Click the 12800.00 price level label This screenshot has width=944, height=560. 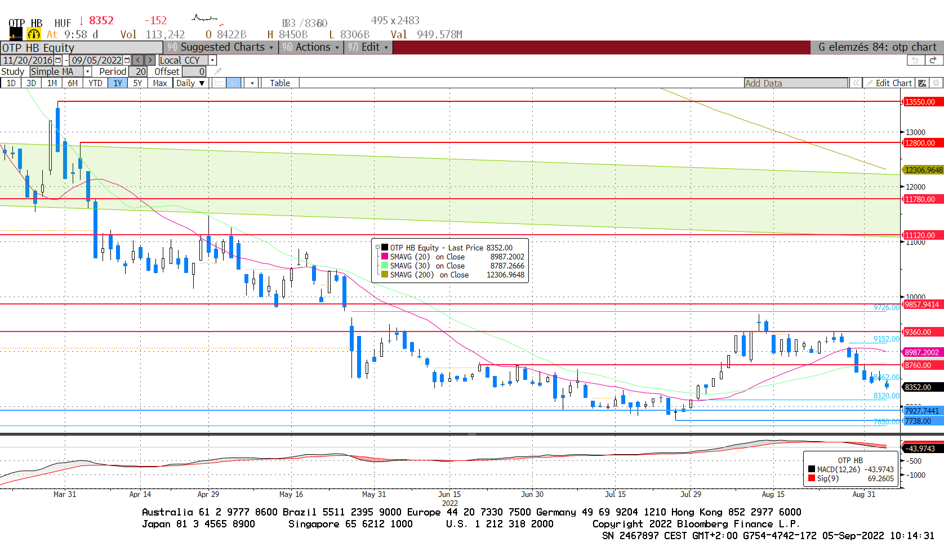(x=923, y=143)
